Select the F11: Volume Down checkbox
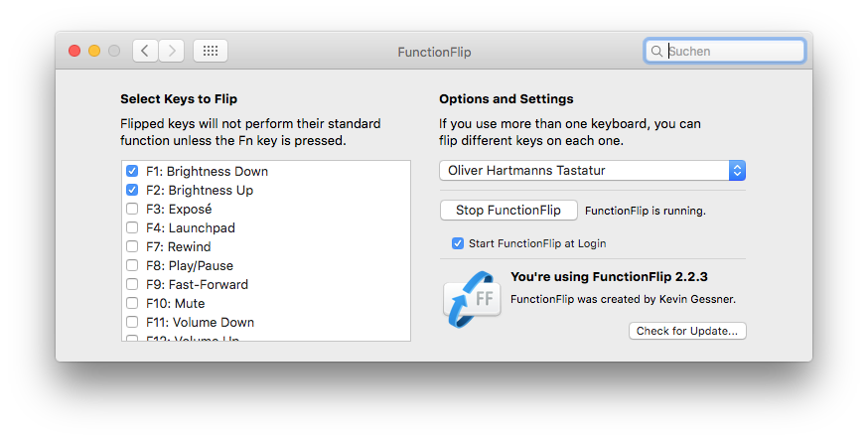868x441 pixels. [132, 322]
